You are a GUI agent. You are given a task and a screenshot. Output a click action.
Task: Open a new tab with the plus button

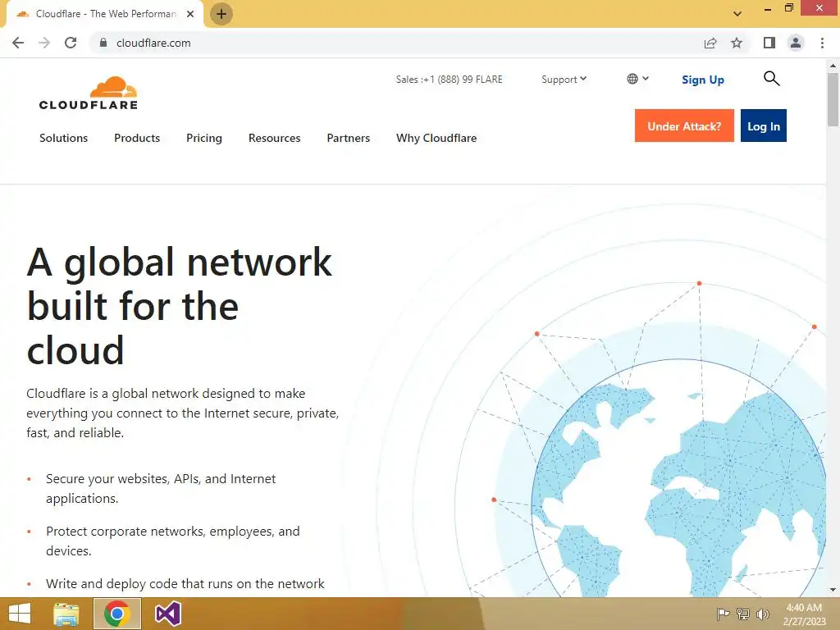click(221, 14)
